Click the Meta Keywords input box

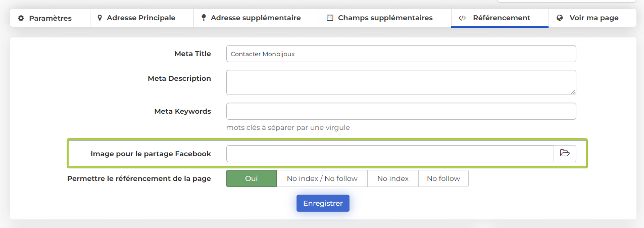click(401, 111)
